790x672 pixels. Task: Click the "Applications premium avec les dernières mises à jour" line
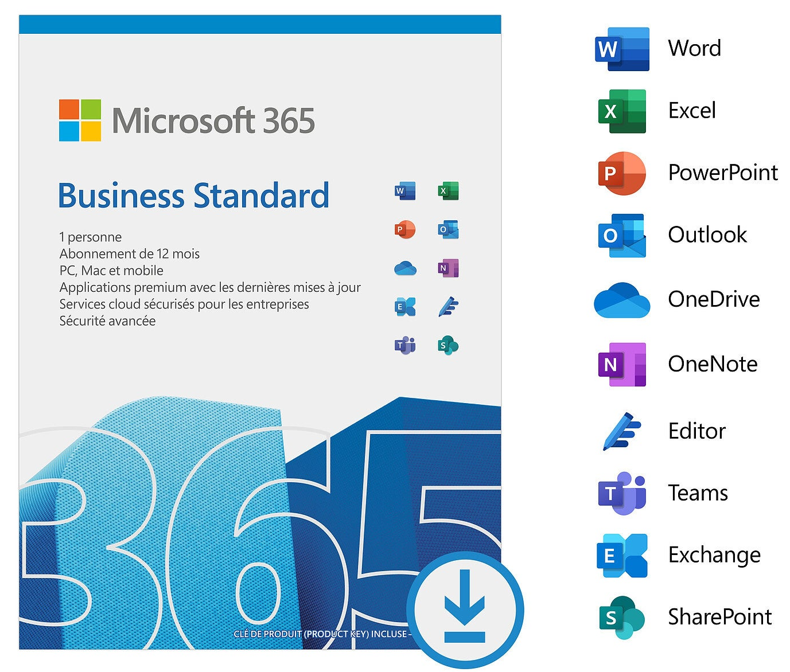click(x=210, y=287)
